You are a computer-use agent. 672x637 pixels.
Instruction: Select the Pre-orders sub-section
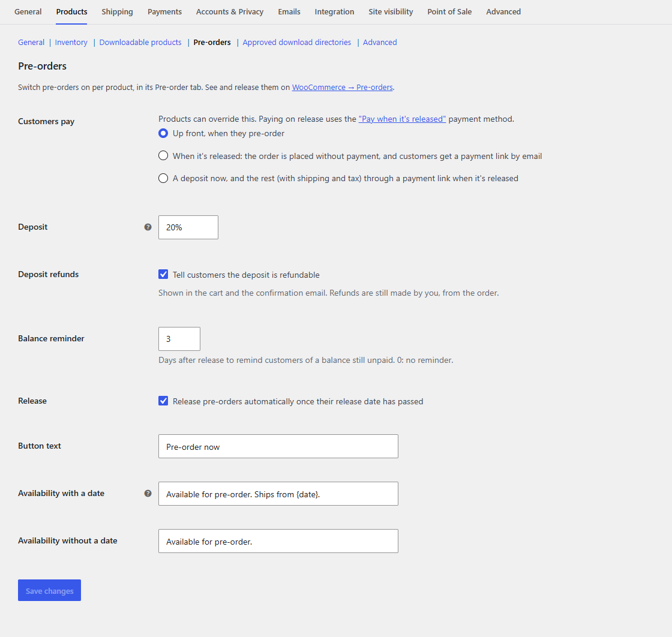(x=212, y=43)
